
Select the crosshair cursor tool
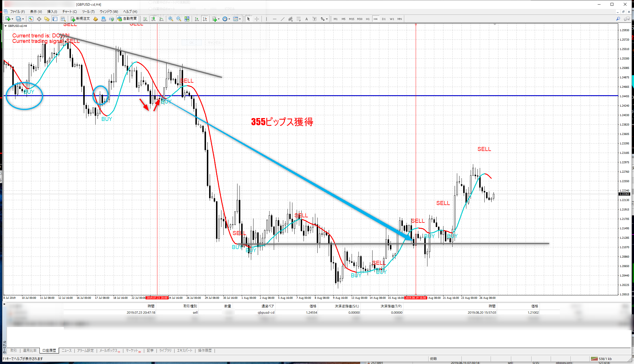pos(257,19)
